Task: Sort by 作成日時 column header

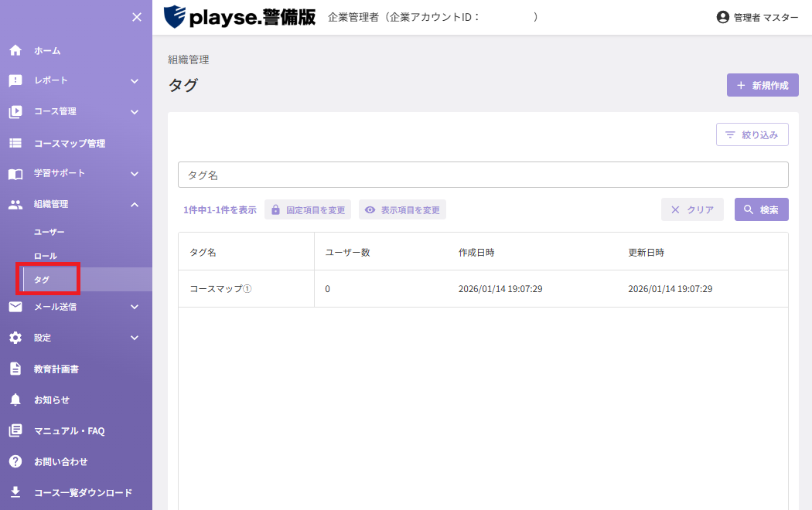Action: 476,253
